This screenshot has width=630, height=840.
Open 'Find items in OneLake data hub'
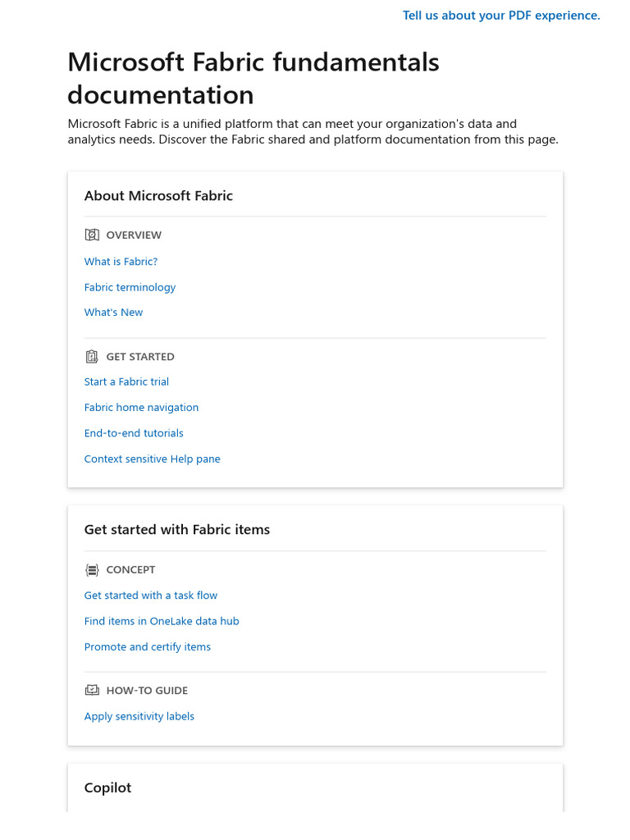coord(162,622)
